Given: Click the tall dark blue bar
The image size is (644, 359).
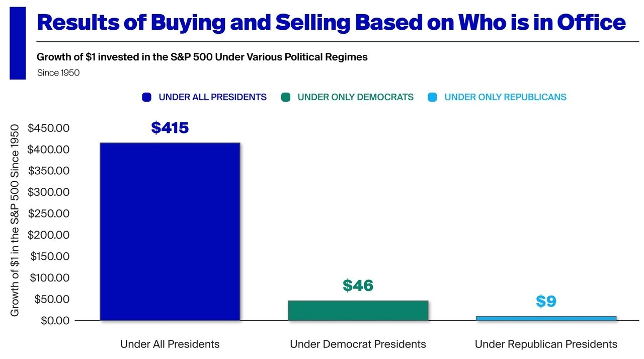Looking at the screenshot, I should click(x=170, y=232).
